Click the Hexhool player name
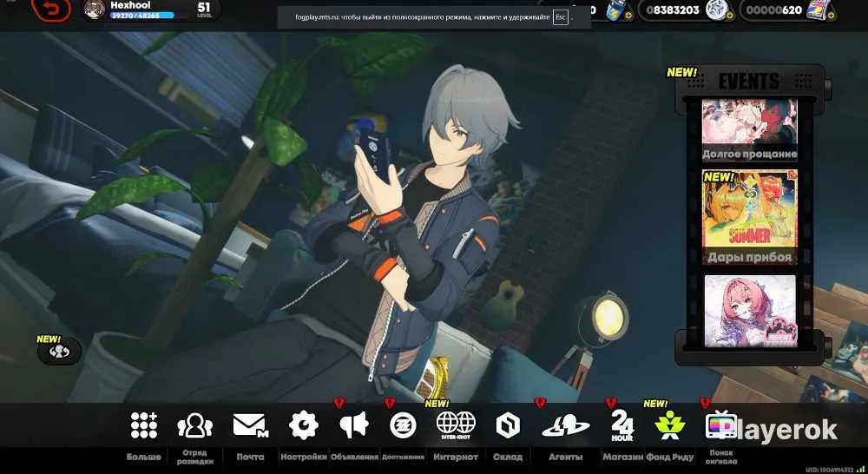The height and width of the screenshot is (474, 868). click(x=130, y=5)
